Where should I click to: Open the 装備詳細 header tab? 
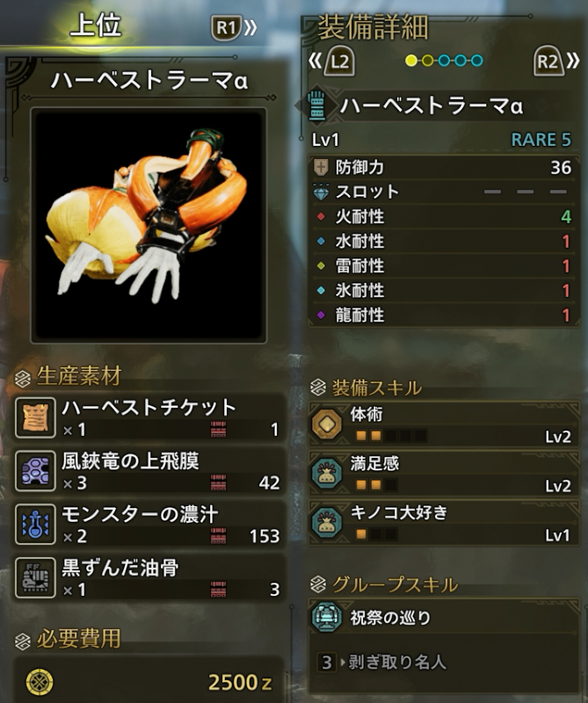[373, 27]
